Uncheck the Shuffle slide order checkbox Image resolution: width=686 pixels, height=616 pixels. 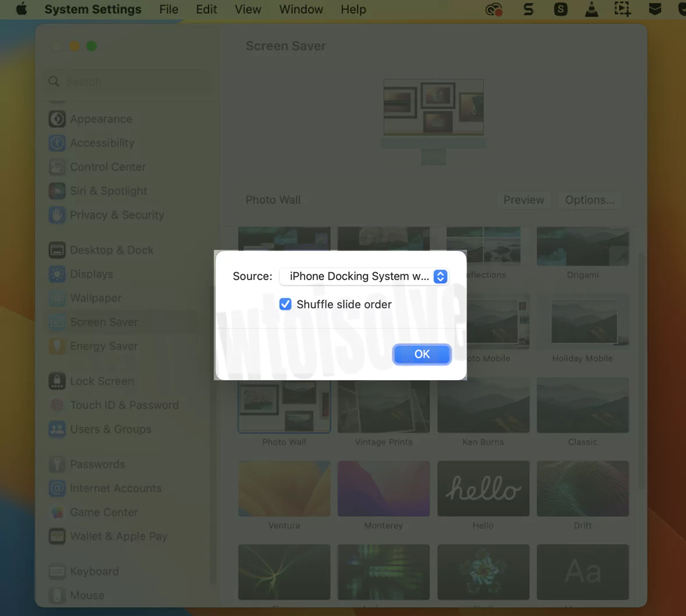[285, 304]
